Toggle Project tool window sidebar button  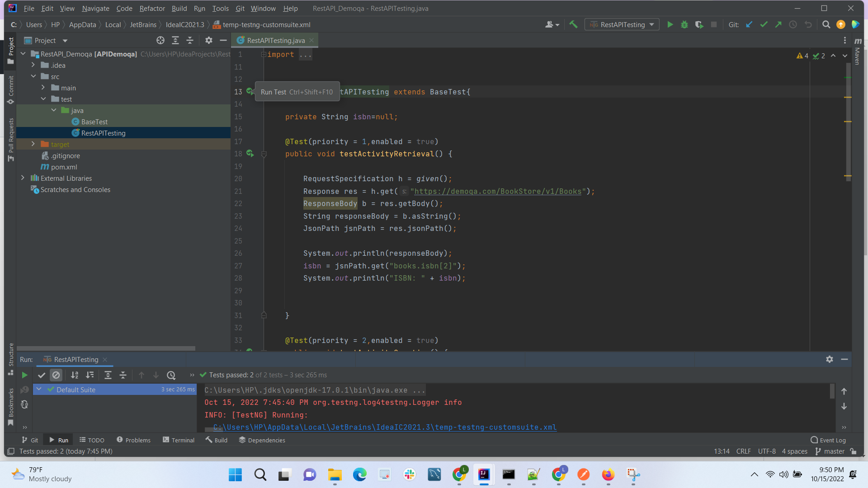[x=11, y=51]
